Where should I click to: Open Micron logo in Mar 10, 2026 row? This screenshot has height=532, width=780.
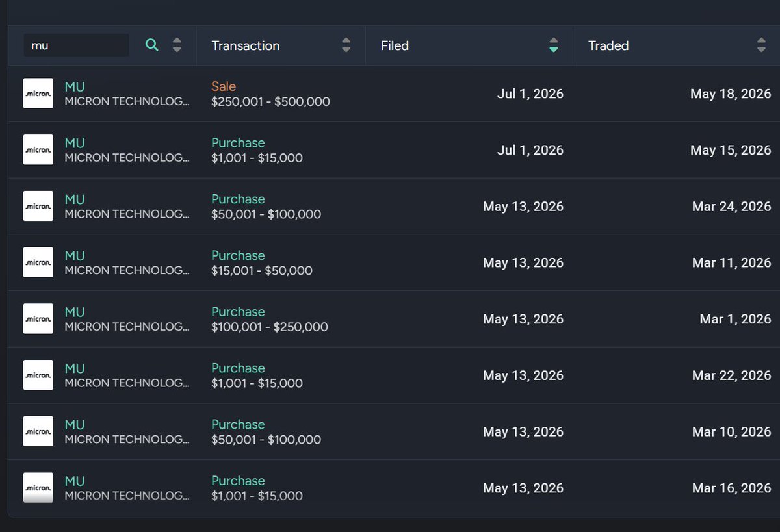tap(38, 431)
